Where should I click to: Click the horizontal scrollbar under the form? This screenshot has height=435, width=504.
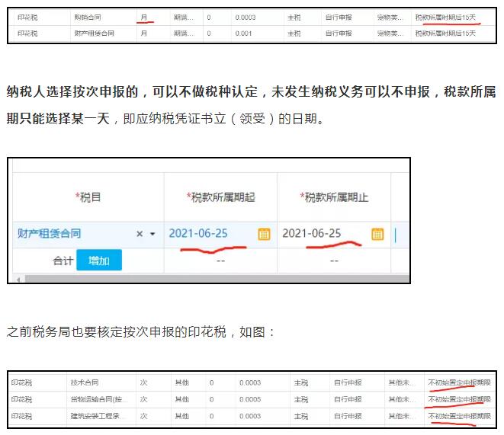click(217, 279)
